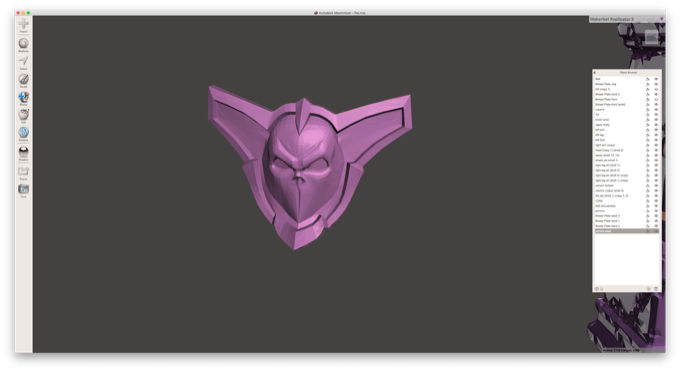Click the duplicate icon in Object Browser
680x372 pixels.
pyautogui.click(x=649, y=289)
